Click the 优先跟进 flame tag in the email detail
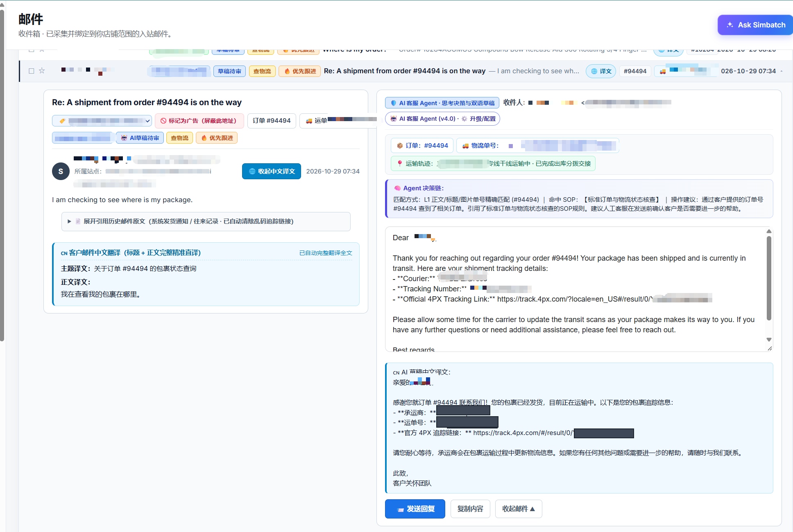 (217, 138)
